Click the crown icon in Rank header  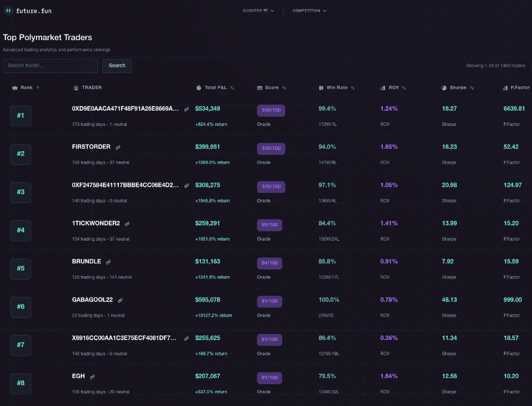(15, 88)
